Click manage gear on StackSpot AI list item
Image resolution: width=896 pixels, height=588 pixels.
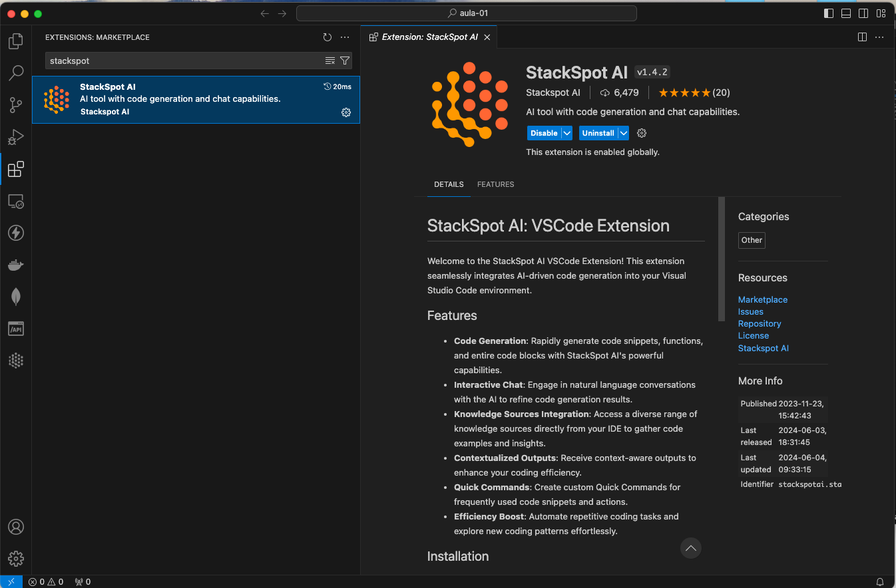[346, 112]
